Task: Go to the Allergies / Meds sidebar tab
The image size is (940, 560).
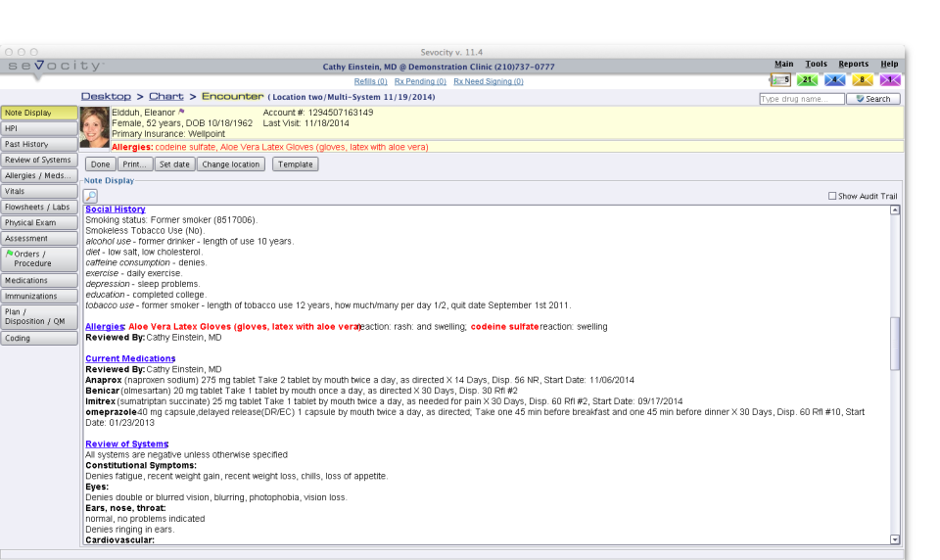Action: pos(39,175)
